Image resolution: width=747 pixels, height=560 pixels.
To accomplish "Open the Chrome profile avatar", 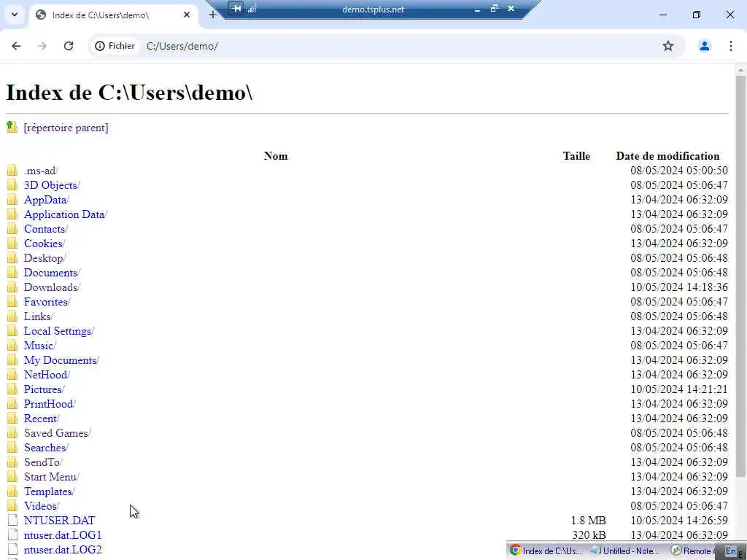I will tap(704, 46).
